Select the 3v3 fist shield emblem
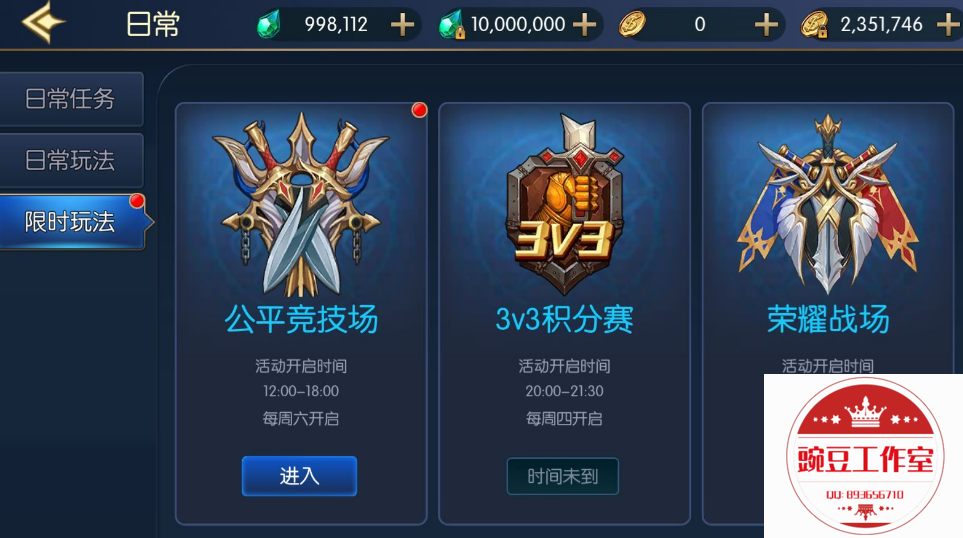963x538 pixels. [x=564, y=204]
